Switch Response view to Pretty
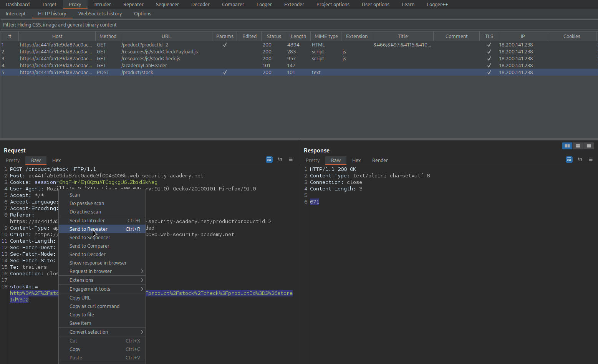The width and height of the screenshot is (598, 364). pyautogui.click(x=313, y=160)
